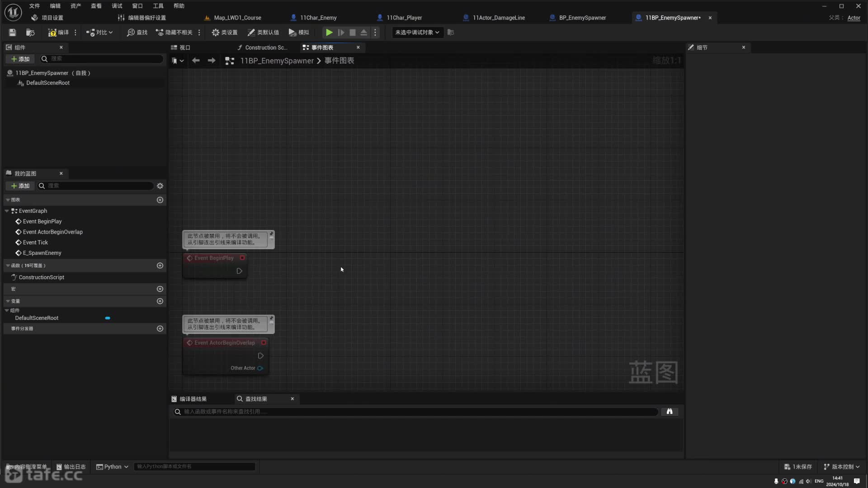Add a new function with the plus icon
Viewport: 868px width, 488px height.
point(160,266)
